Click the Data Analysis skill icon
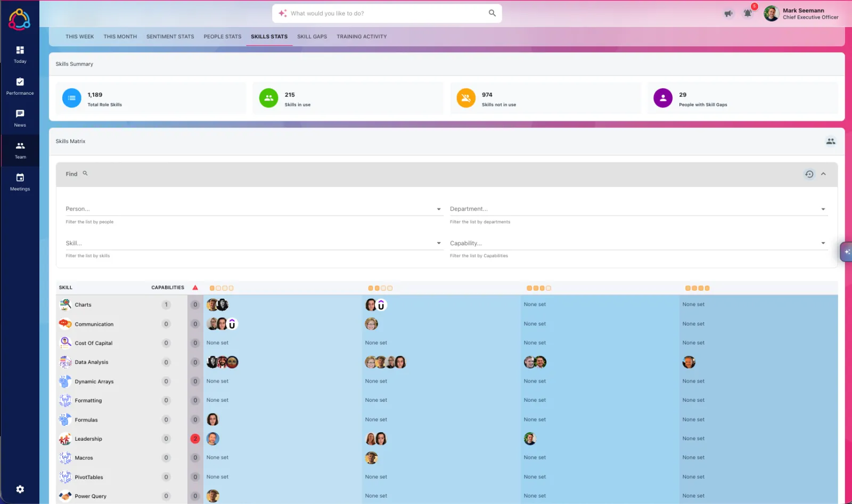Image resolution: width=852 pixels, height=504 pixels. (65, 362)
